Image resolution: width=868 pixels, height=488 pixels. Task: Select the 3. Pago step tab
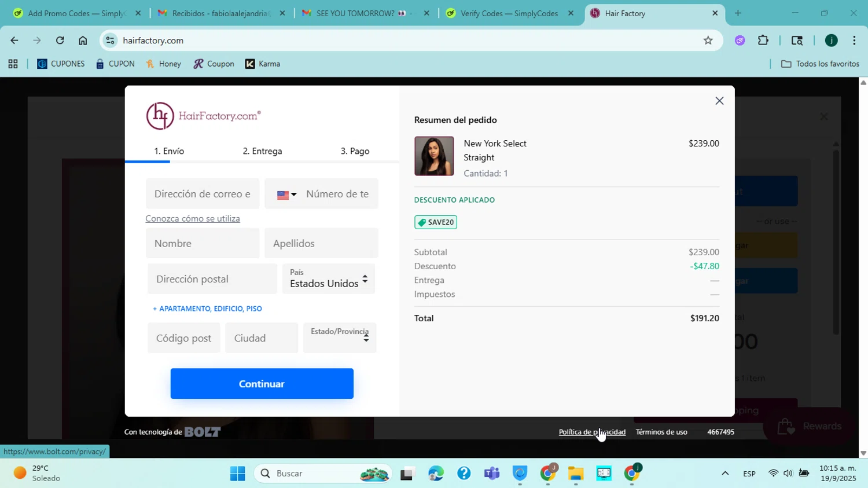[355, 151]
